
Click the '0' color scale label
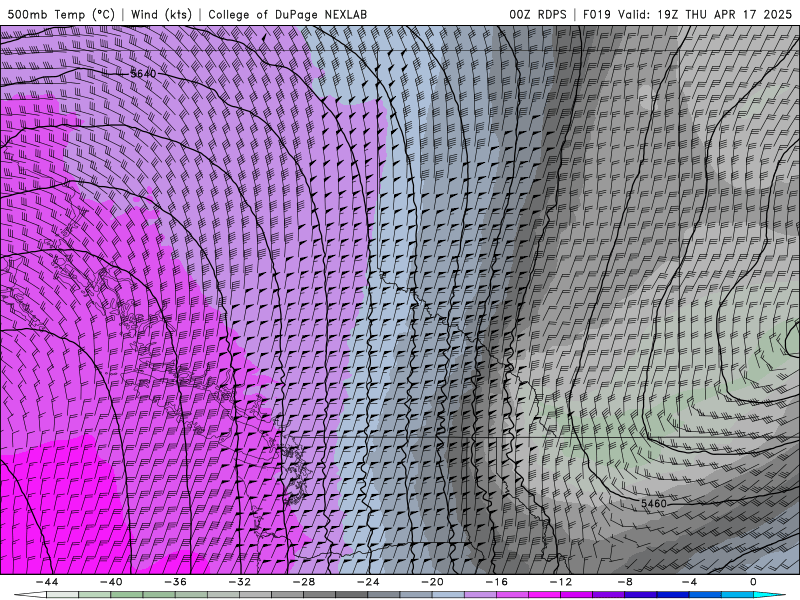(x=753, y=582)
